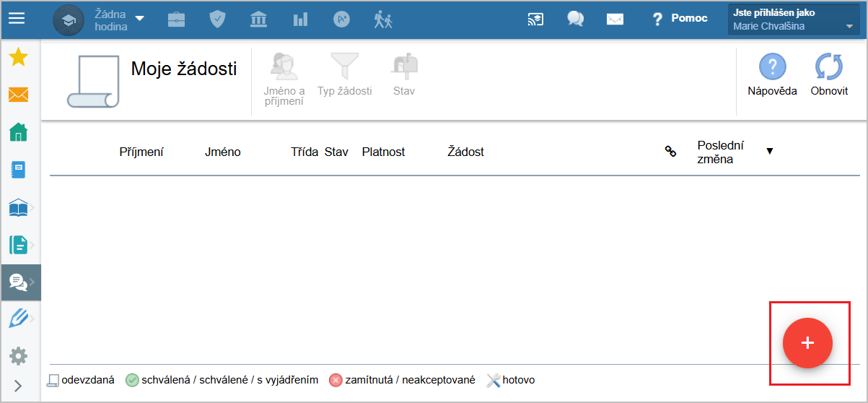Viewport: 868px width, 403px height.
Task: Click Obnovit to refresh the list
Action: point(829,76)
